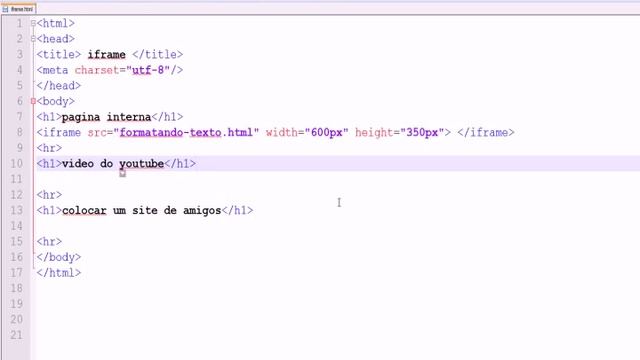Click the 'pagina interna' heading text
This screenshot has width=640, height=360.
(107, 117)
